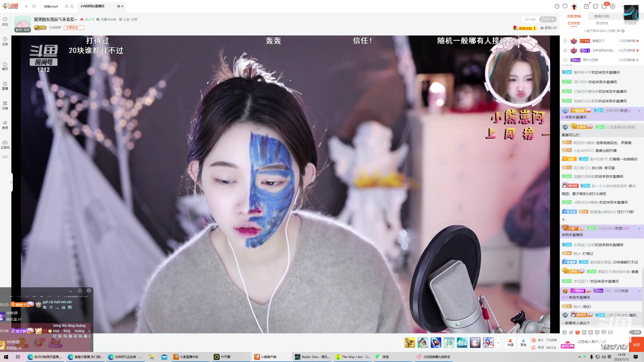Click top-ranked user 咖喱王子
This screenshot has width=644, height=362.
[598, 41]
